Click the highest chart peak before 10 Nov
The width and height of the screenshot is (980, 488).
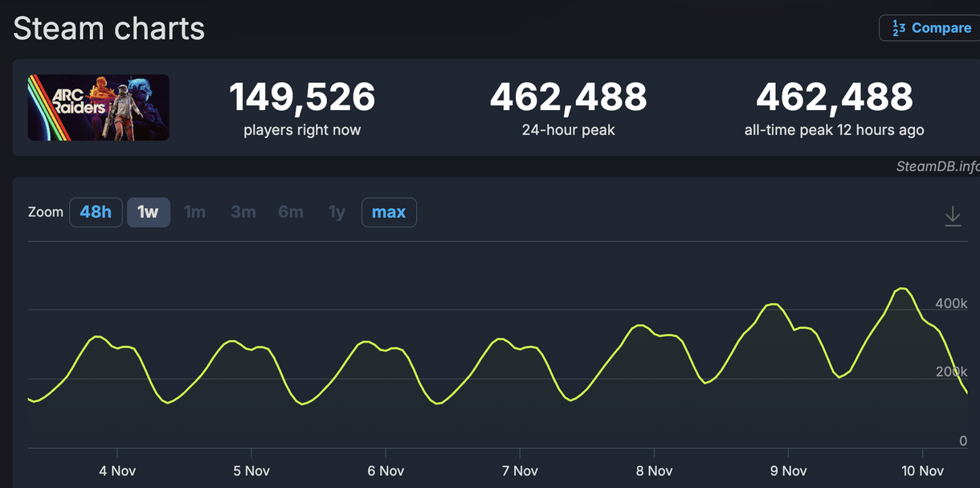point(903,289)
